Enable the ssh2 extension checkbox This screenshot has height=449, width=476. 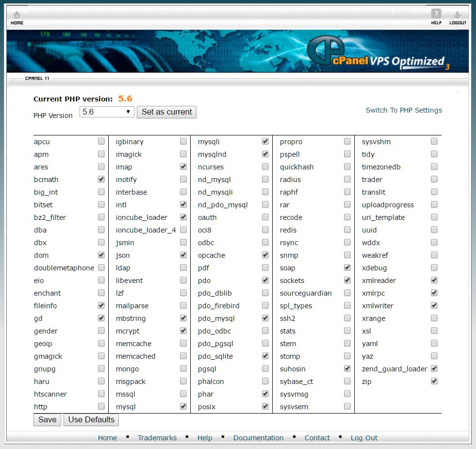[347, 318]
